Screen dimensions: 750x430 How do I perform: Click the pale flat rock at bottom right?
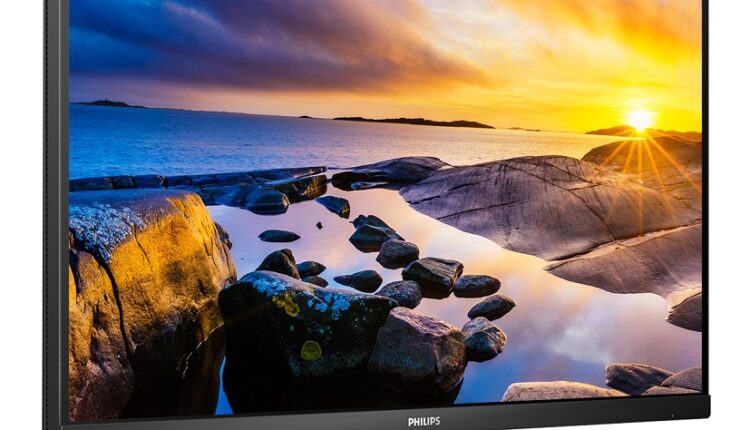pyautogui.click(x=562, y=391)
